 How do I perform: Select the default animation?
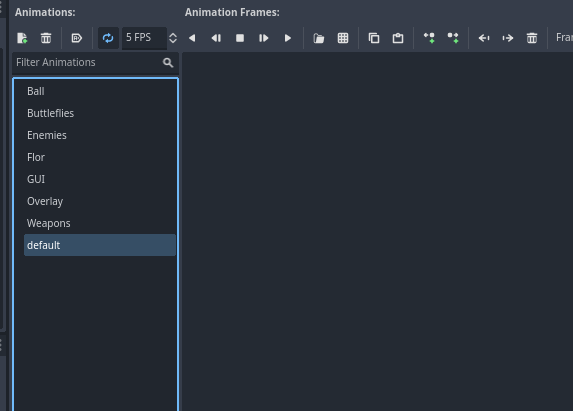pyautogui.click(x=100, y=245)
